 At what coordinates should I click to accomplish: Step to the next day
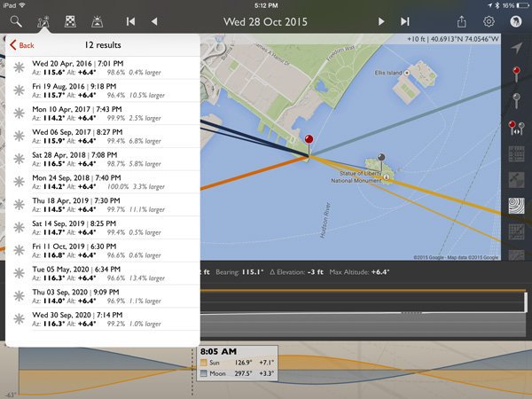[381, 20]
